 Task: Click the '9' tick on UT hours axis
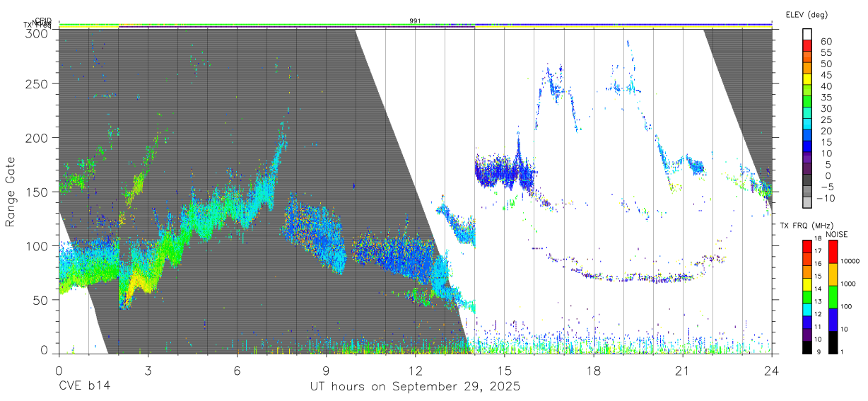click(327, 371)
